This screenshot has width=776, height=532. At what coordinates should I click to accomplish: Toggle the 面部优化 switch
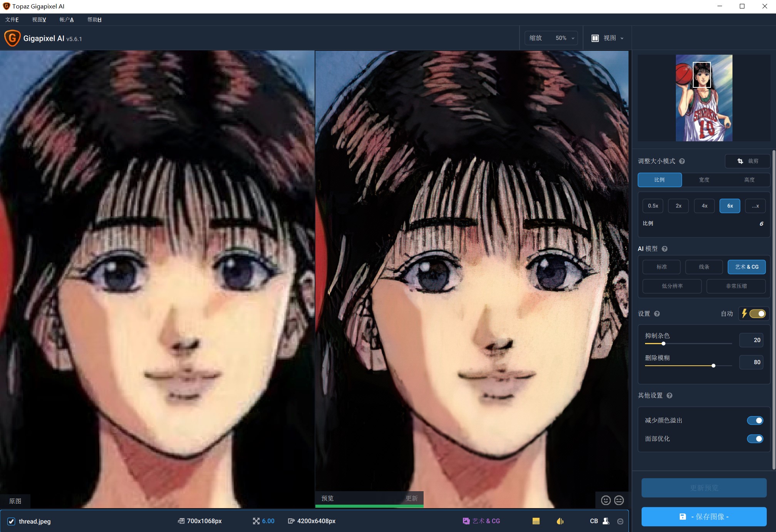click(x=755, y=439)
